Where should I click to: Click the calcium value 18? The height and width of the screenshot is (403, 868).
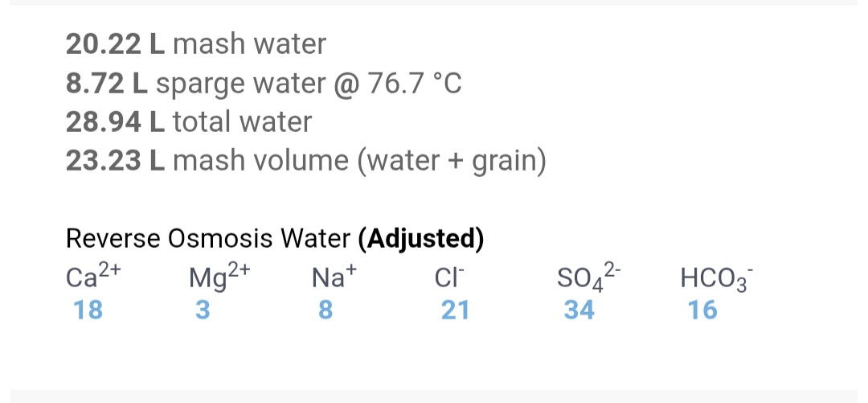[88, 310]
